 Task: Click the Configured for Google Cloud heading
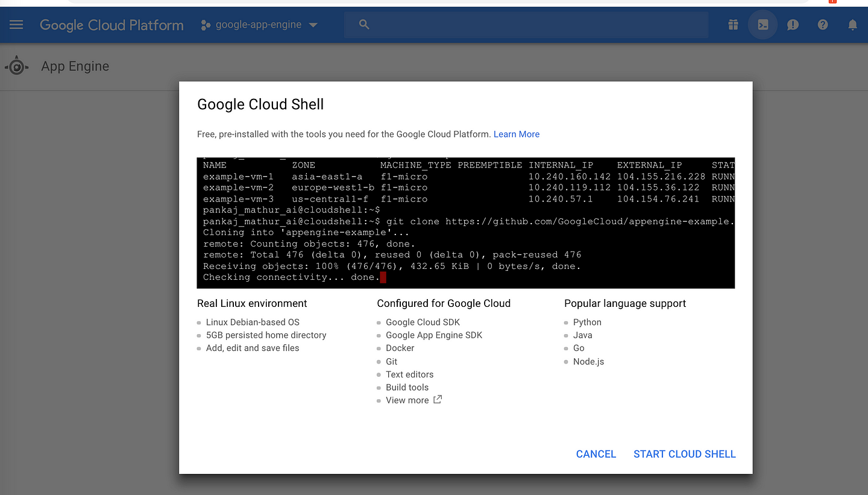click(444, 303)
